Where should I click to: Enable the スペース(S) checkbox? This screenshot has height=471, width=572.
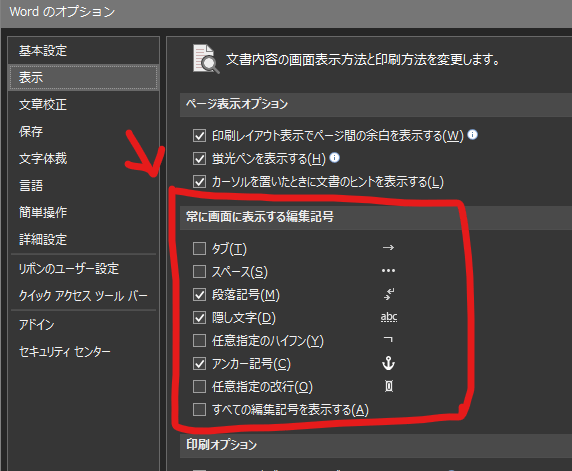(x=199, y=271)
